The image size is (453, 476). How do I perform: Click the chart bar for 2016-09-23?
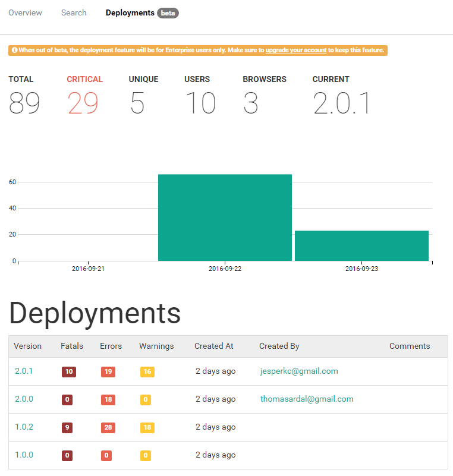coord(361,245)
